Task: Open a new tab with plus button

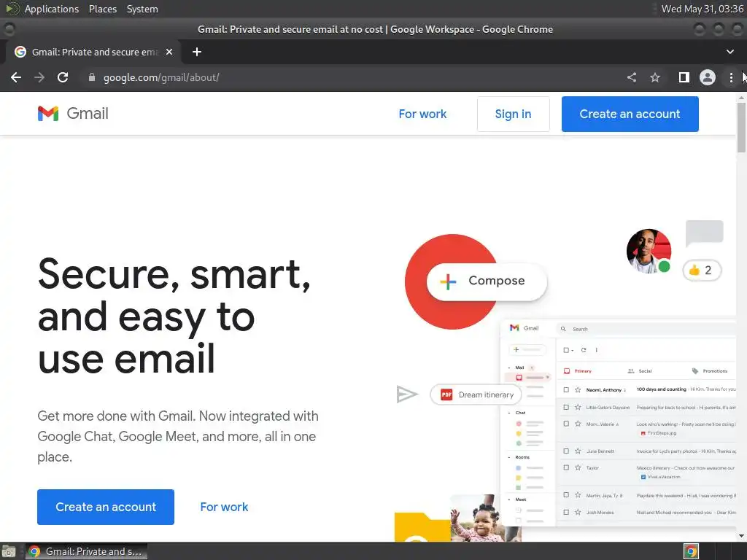Action: (197, 52)
